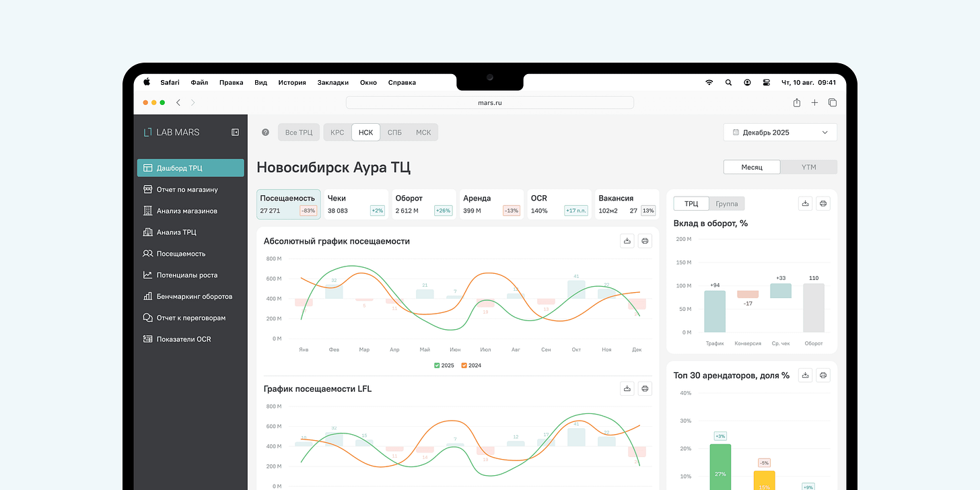Image resolution: width=980 pixels, height=490 pixels.
Task: Click the green 27% tenant bar
Action: (720, 467)
